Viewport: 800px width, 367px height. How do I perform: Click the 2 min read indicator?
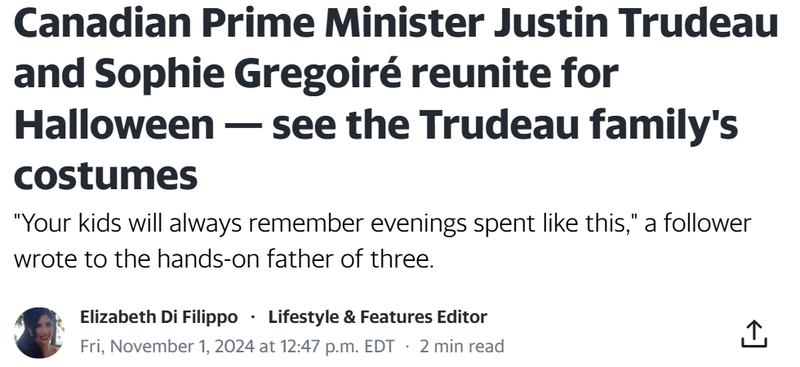(x=462, y=347)
